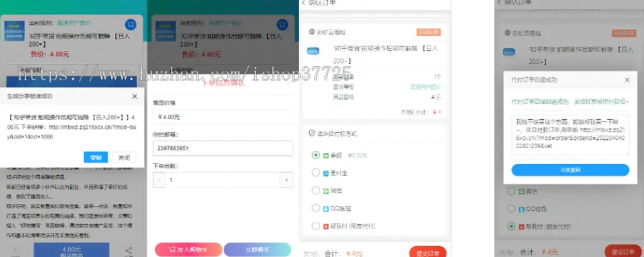Select 帮我付 (朋友代付) on third screen

[315, 226]
